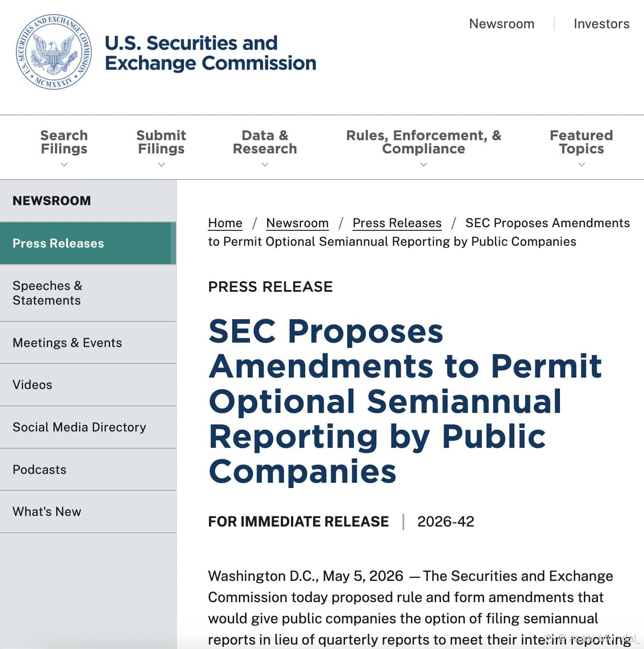Click the Home breadcrumb link
The height and width of the screenshot is (649, 644).
(x=225, y=223)
